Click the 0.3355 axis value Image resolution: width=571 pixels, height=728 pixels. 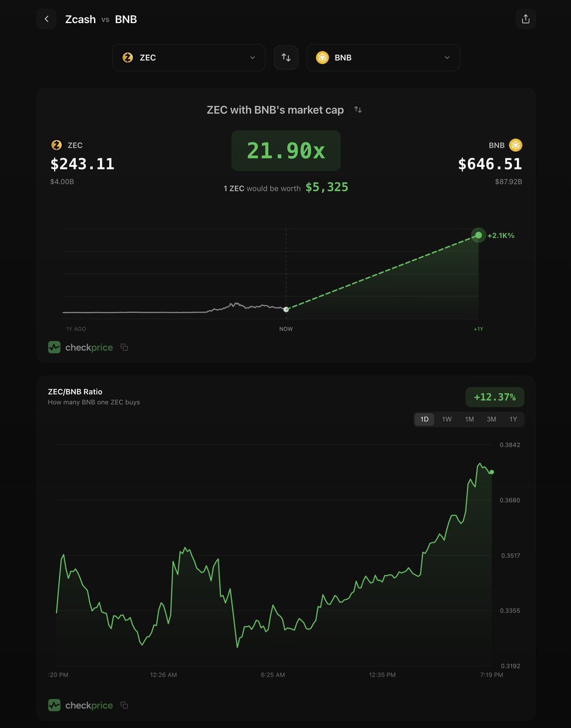point(510,611)
